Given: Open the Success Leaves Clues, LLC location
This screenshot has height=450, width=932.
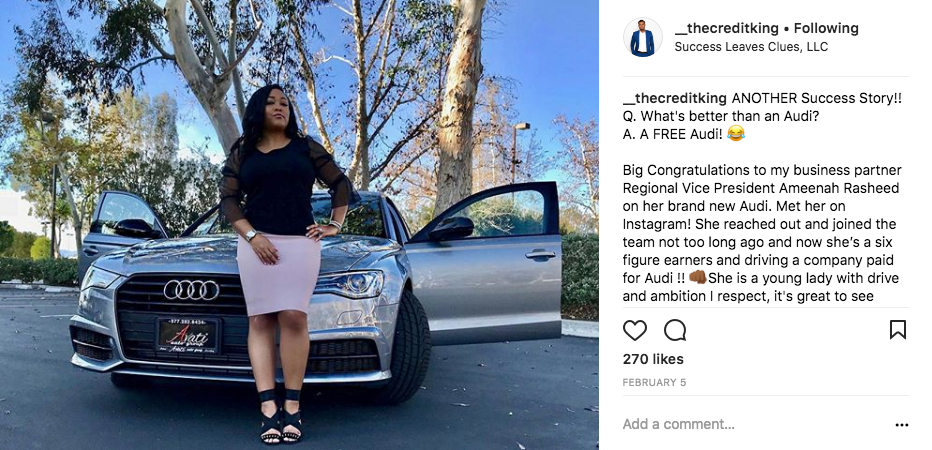Looking at the screenshot, I should pos(751,47).
